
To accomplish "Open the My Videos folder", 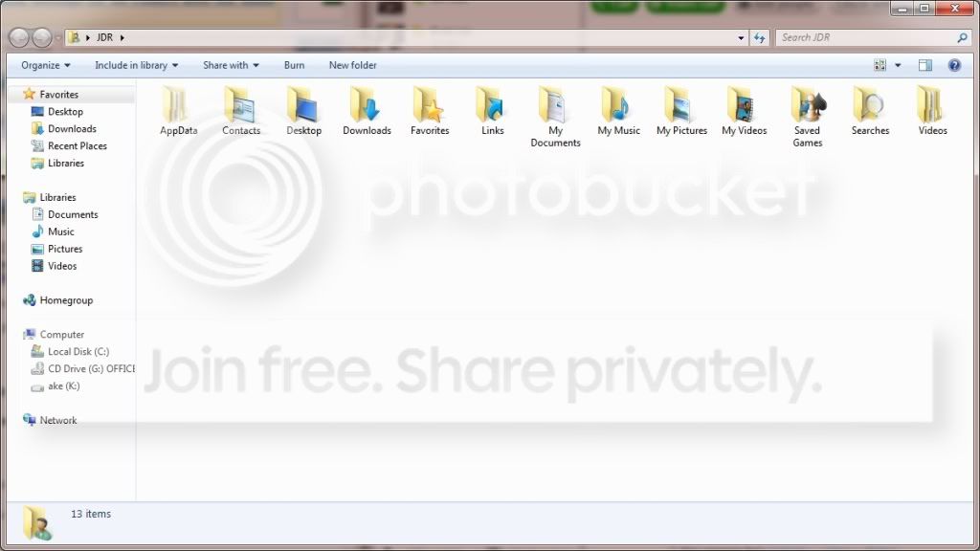I will pyautogui.click(x=744, y=111).
